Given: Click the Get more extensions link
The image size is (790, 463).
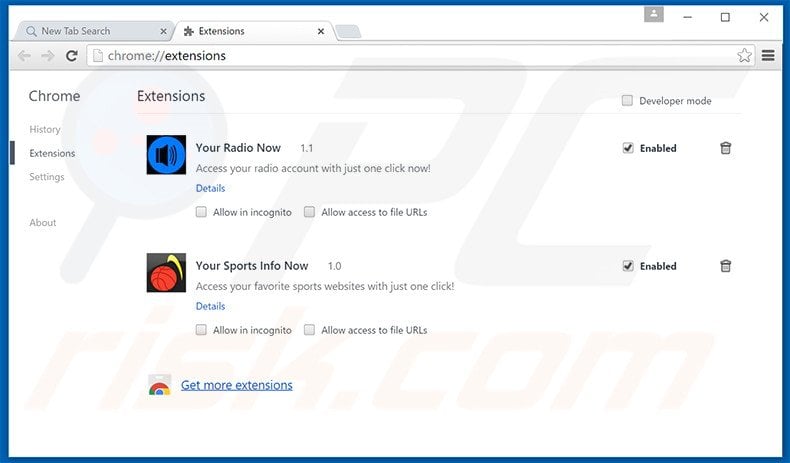Looking at the screenshot, I should point(237,385).
